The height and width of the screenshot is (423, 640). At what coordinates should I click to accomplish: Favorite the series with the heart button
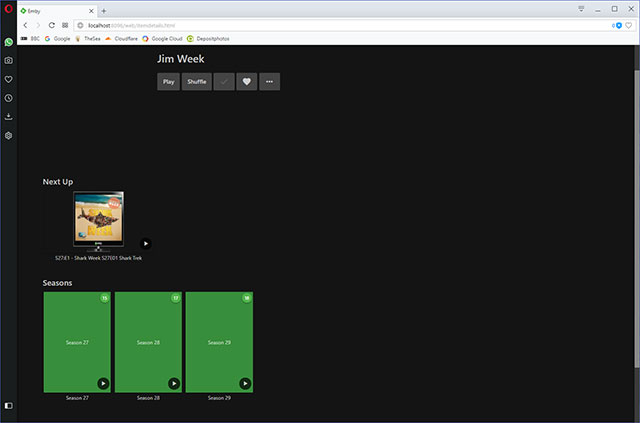(x=247, y=82)
